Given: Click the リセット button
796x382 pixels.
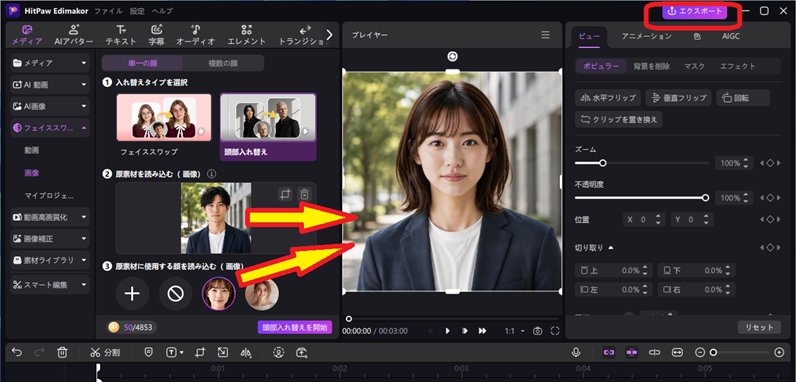Looking at the screenshot, I should point(759,327).
